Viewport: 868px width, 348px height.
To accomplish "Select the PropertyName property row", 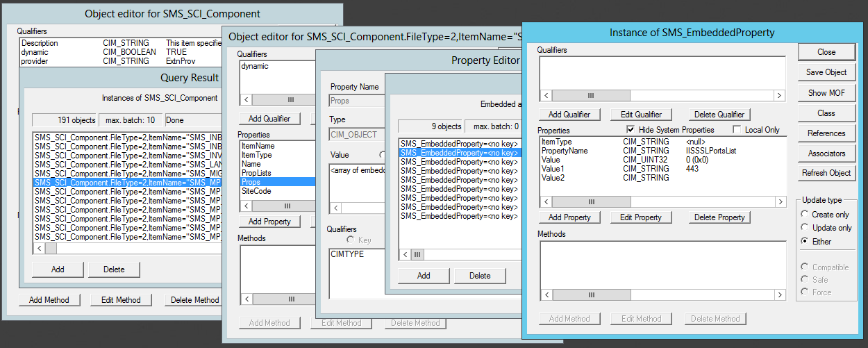I will click(662, 151).
